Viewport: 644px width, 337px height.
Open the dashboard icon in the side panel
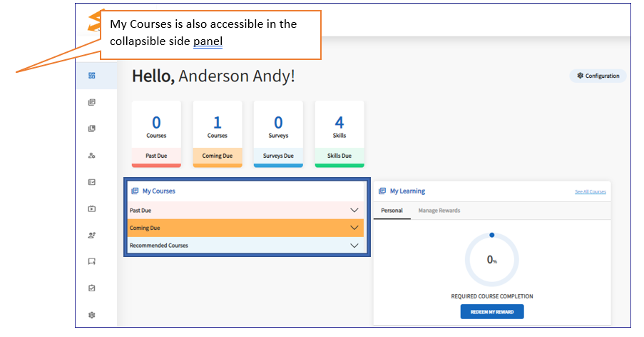pyautogui.click(x=92, y=76)
